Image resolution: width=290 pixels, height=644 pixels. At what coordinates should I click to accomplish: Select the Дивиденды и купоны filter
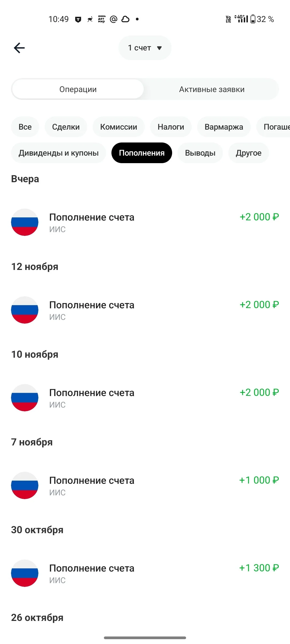pos(59,153)
